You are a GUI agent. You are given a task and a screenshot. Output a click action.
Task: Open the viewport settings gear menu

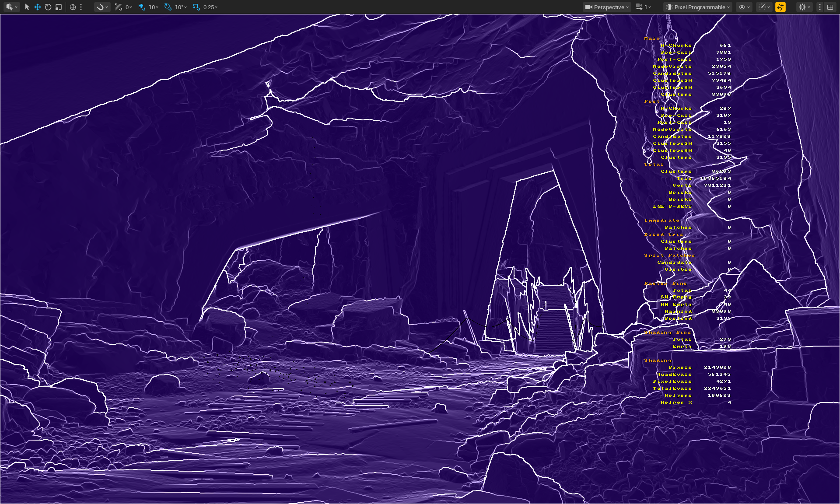[802, 7]
